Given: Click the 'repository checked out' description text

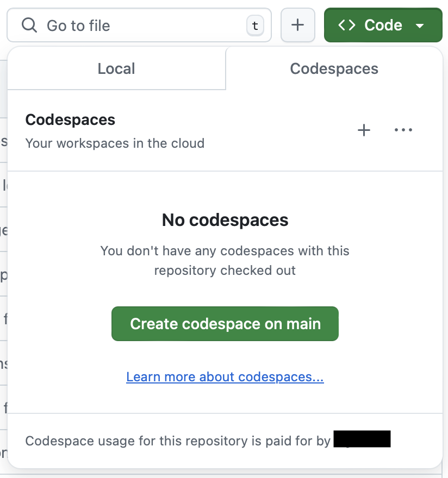Looking at the screenshot, I should click(225, 271).
